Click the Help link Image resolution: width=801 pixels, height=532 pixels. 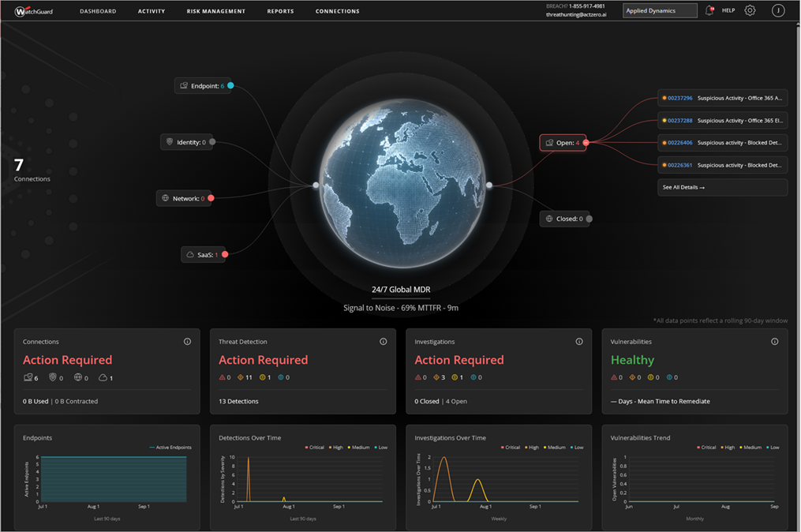tap(728, 10)
